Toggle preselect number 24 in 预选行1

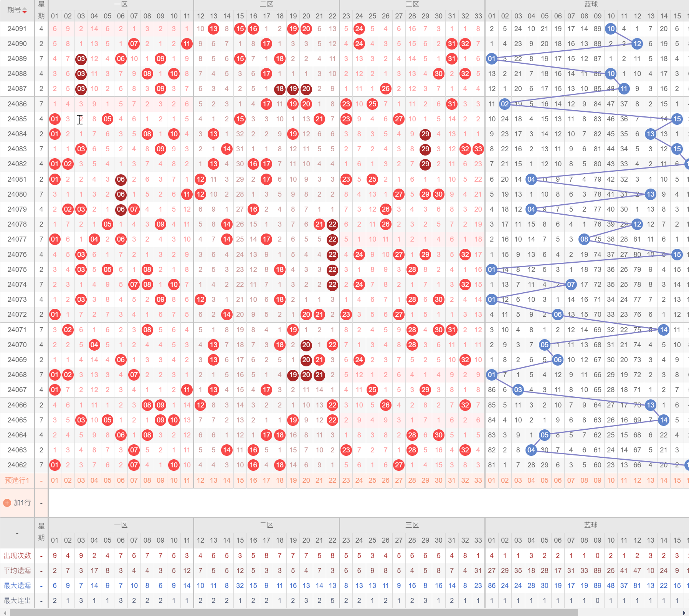pyautogui.click(x=359, y=480)
